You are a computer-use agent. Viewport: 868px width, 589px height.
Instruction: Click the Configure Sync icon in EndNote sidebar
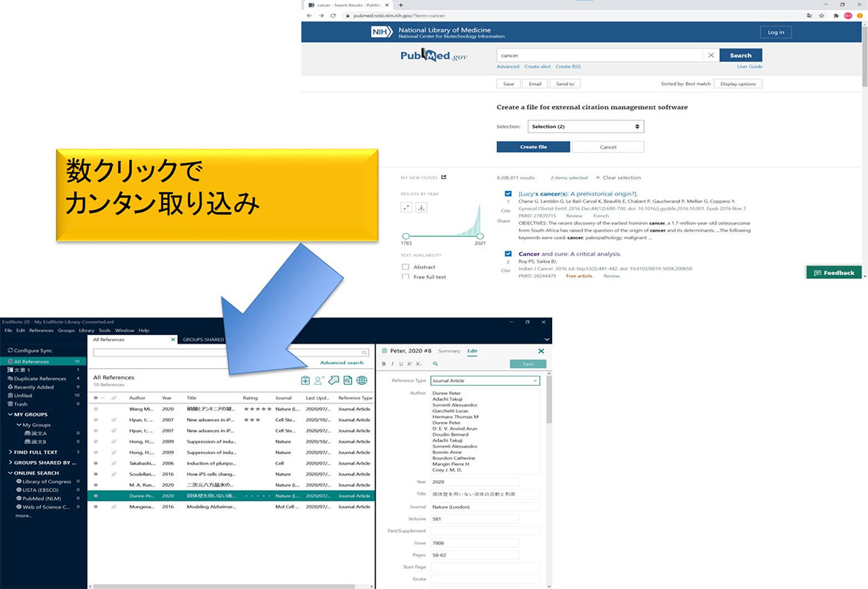(x=10, y=350)
